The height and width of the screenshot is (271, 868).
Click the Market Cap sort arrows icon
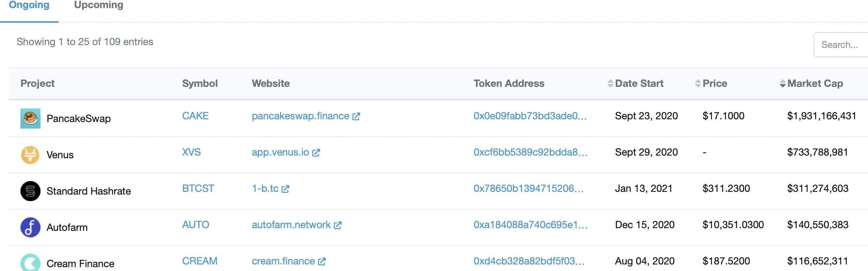(782, 83)
